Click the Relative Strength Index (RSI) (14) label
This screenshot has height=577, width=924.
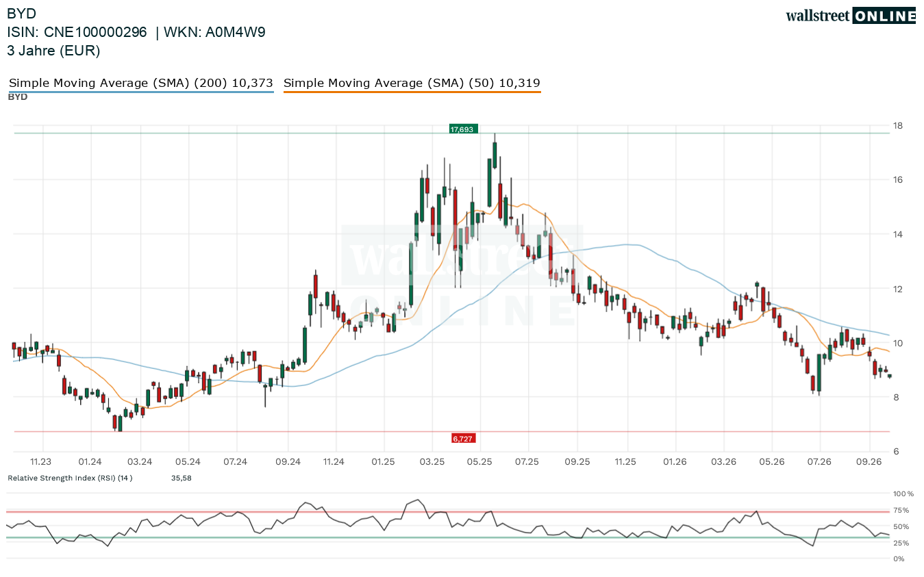70,478
